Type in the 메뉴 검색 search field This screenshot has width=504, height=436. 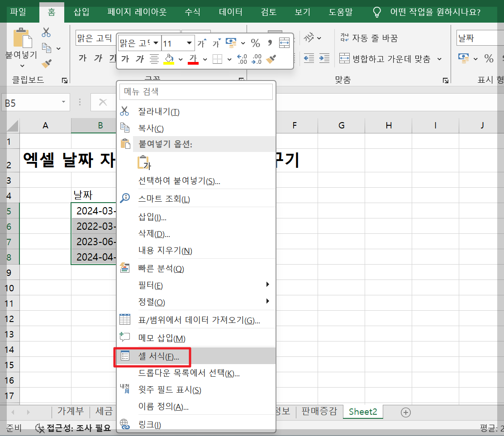pyautogui.click(x=195, y=92)
